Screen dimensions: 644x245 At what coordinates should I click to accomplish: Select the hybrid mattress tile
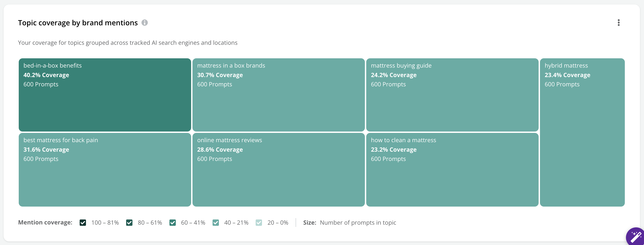pyautogui.click(x=582, y=132)
